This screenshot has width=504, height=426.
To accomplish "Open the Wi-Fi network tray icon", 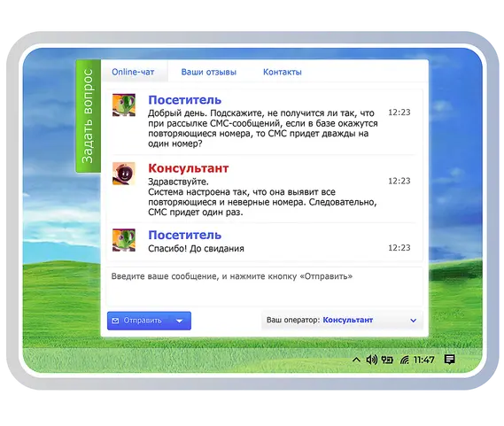I will [405, 360].
